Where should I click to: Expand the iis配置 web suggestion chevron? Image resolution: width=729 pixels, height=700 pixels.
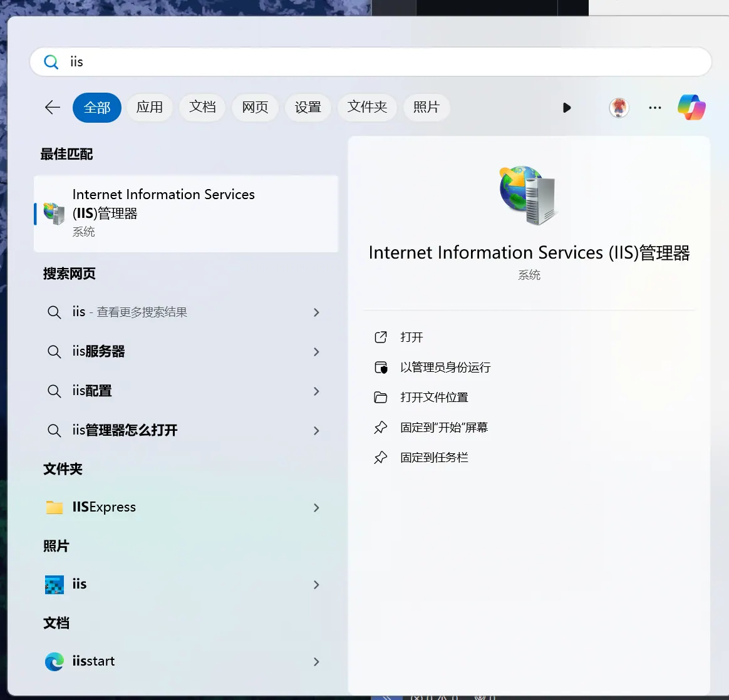316,391
